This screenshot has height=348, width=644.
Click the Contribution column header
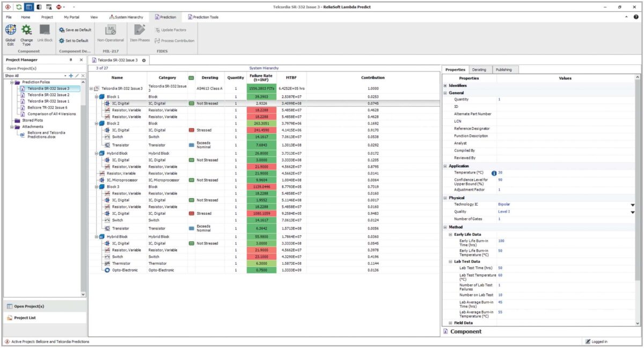[372, 78]
